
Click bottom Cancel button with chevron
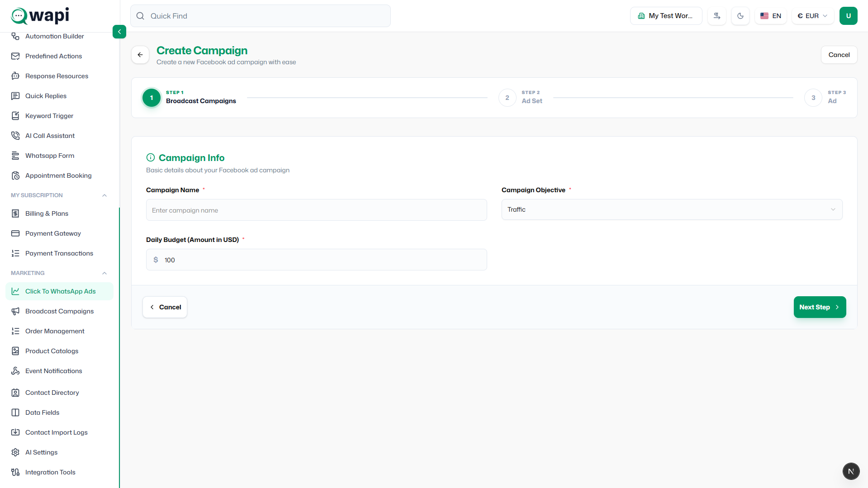(165, 307)
